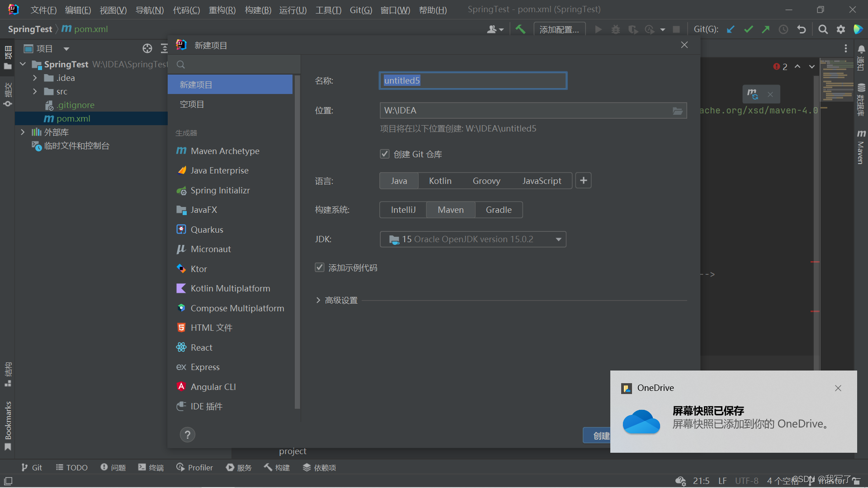This screenshot has height=488, width=868.
Task: Click Git commit checkmark icon
Action: coord(748,29)
